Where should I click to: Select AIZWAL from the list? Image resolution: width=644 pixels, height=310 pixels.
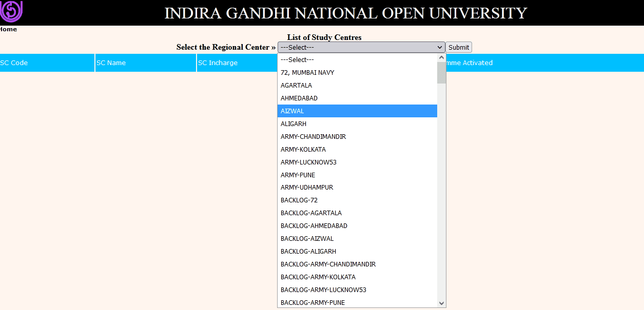coord(358,111)
